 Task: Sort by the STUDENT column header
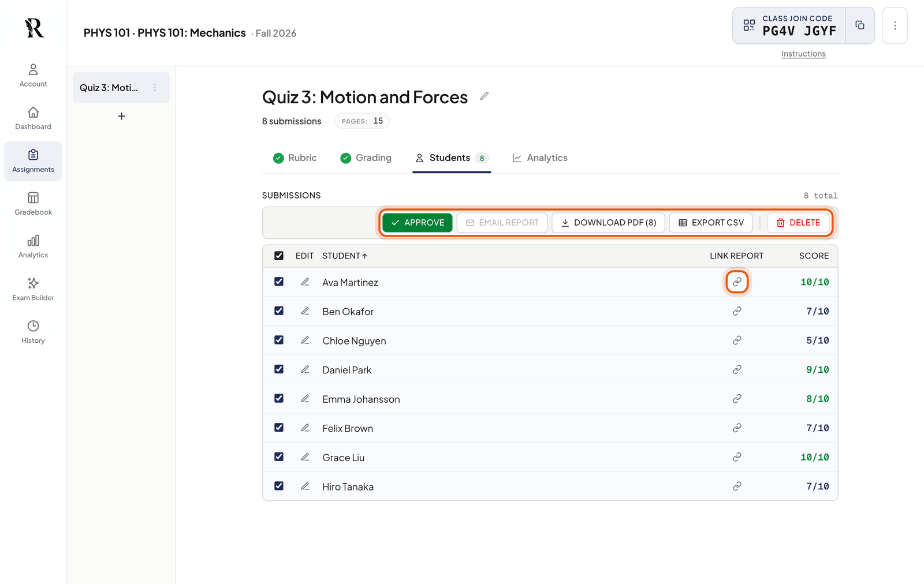345,256
